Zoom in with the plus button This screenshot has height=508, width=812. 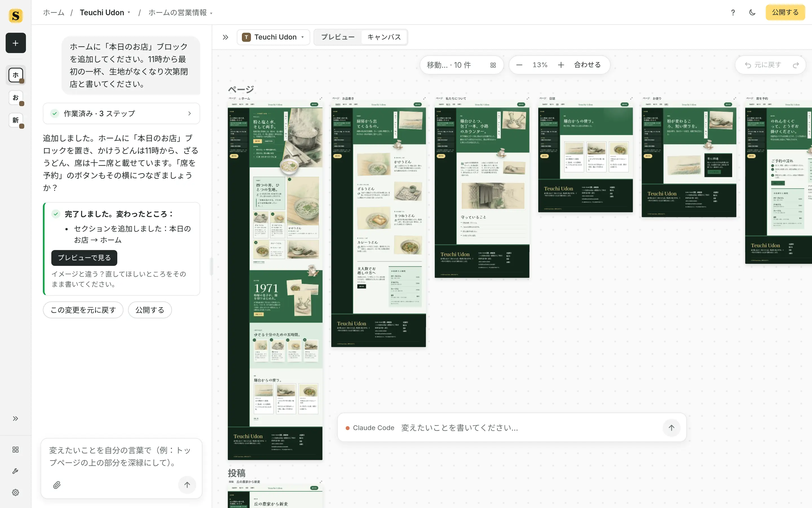(561, 65)
